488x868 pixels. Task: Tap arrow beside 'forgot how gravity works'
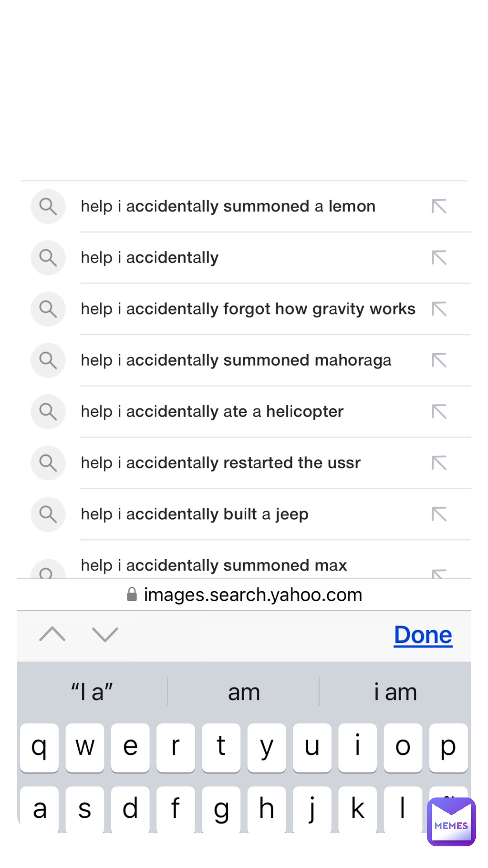[439, 309]
